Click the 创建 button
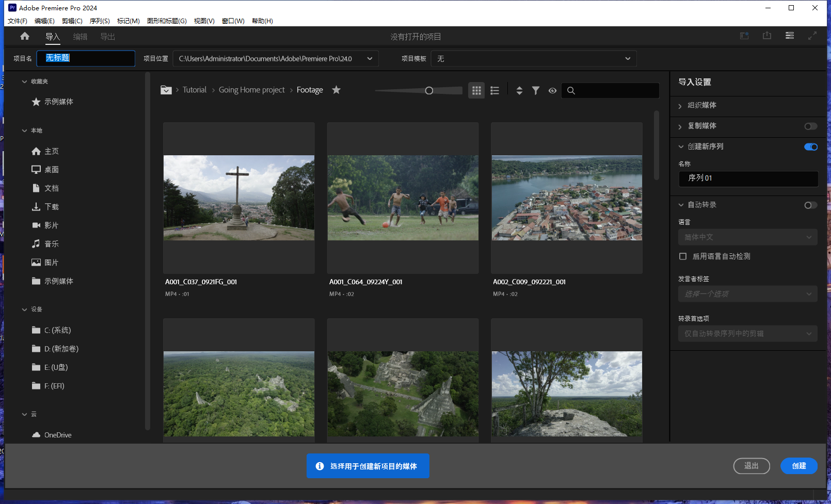Viewport: 831px width, 504px height. (798, 466)
